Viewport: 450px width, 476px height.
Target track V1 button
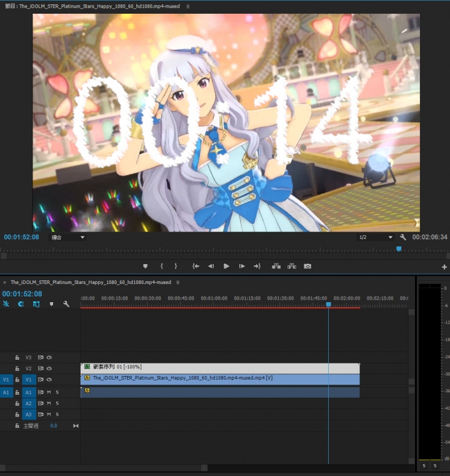point(29,380)
